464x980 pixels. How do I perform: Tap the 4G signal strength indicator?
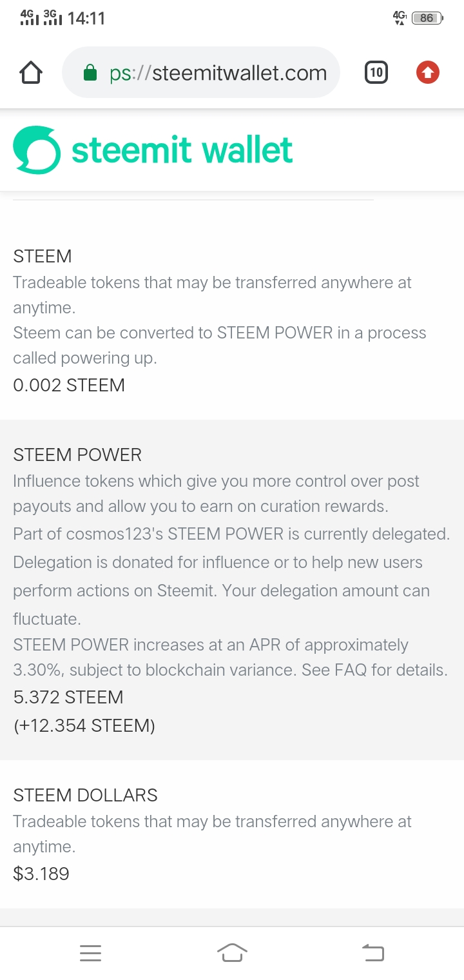[30, 18]
